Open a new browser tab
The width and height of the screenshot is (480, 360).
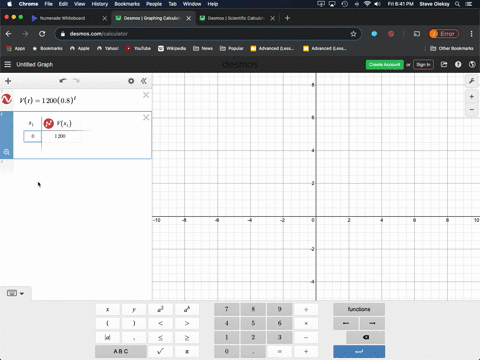288,18
